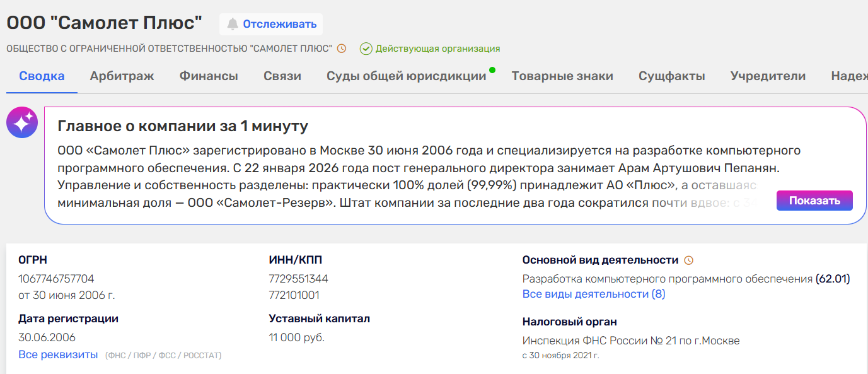Go to the Связи tab

282,76
